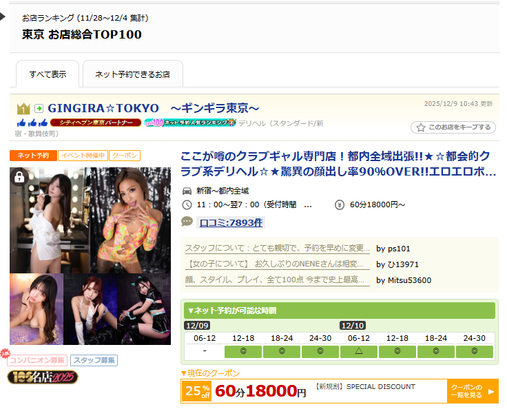Click the blue thumbs-up rating icons
The width and height of the screenshot is (507, 420).
tap(32, 123)
